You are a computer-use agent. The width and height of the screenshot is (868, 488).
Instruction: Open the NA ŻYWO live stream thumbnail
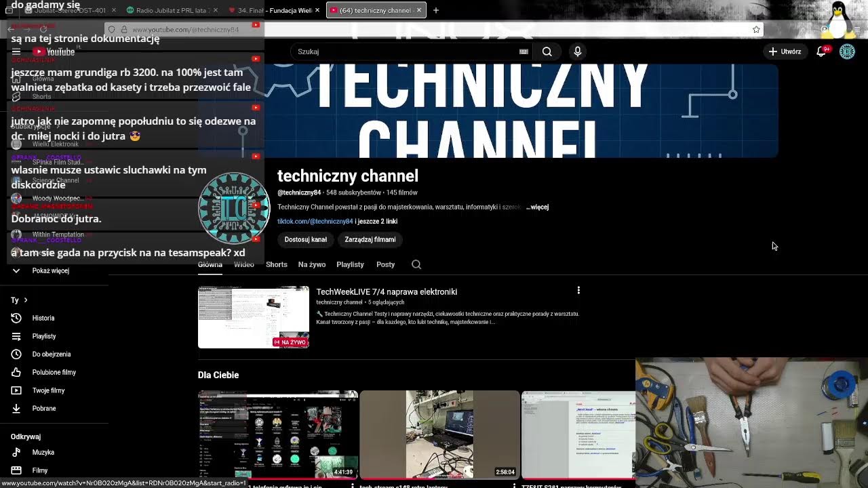[x=254, y=317]
